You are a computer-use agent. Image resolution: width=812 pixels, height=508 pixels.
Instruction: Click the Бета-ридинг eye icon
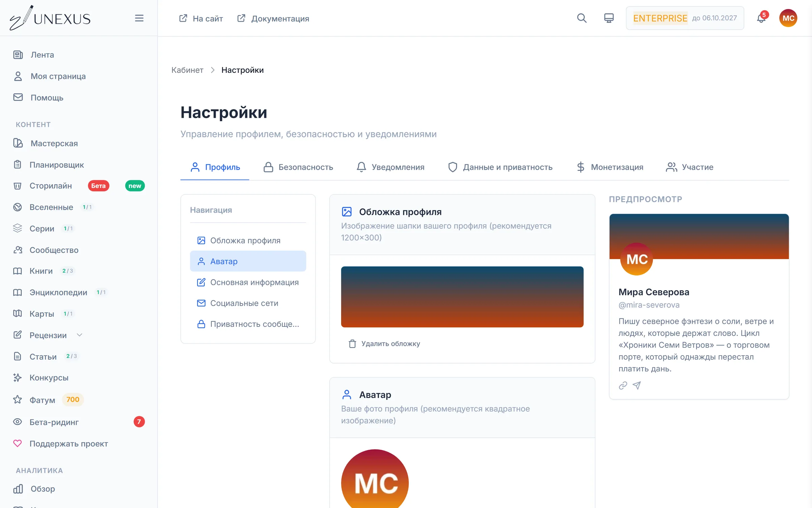[18, 422]
